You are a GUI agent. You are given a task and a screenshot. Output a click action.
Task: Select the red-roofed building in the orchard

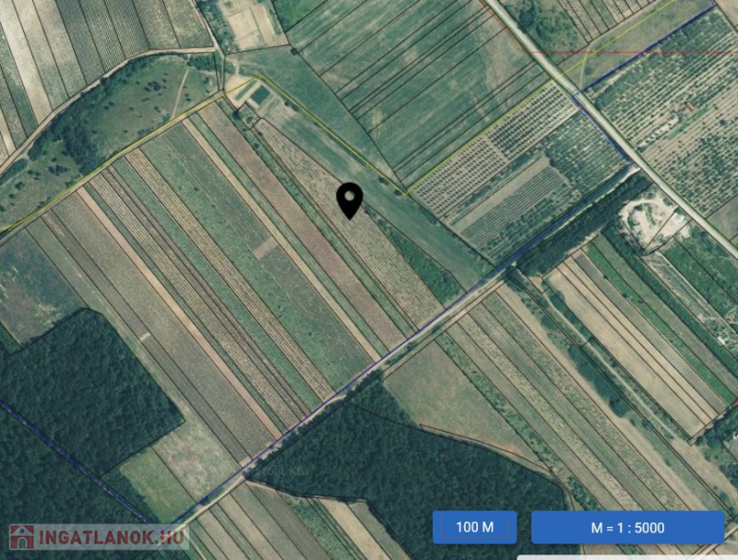[689, 108]
